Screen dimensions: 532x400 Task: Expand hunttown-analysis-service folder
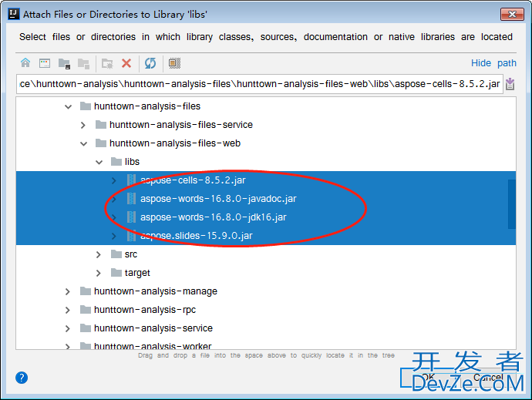(x=68, y=328)
